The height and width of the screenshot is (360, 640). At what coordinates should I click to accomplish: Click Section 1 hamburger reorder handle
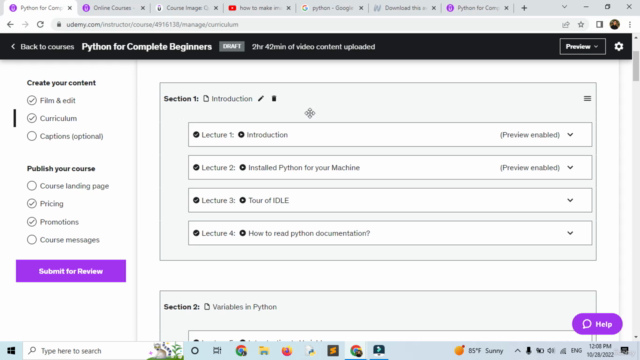587,98
